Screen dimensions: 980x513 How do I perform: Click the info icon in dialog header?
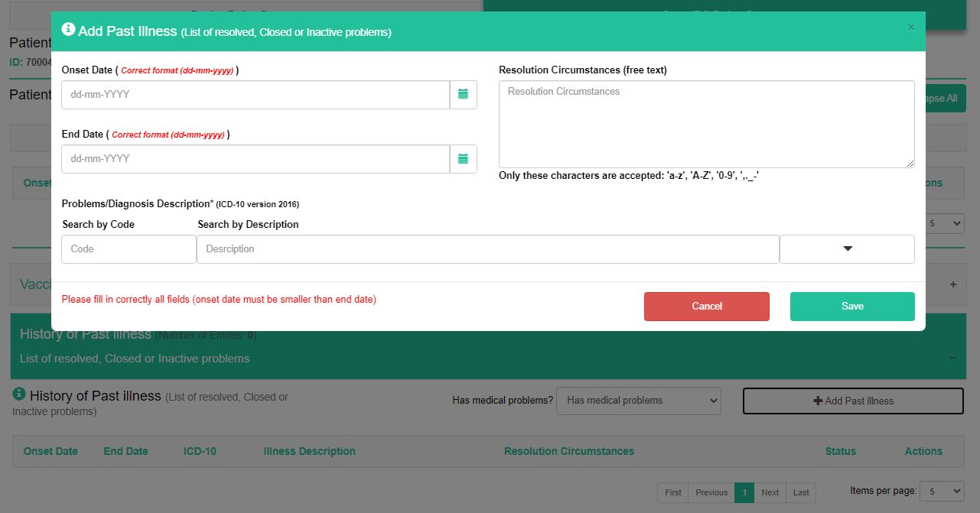click(x=68, y=30)
